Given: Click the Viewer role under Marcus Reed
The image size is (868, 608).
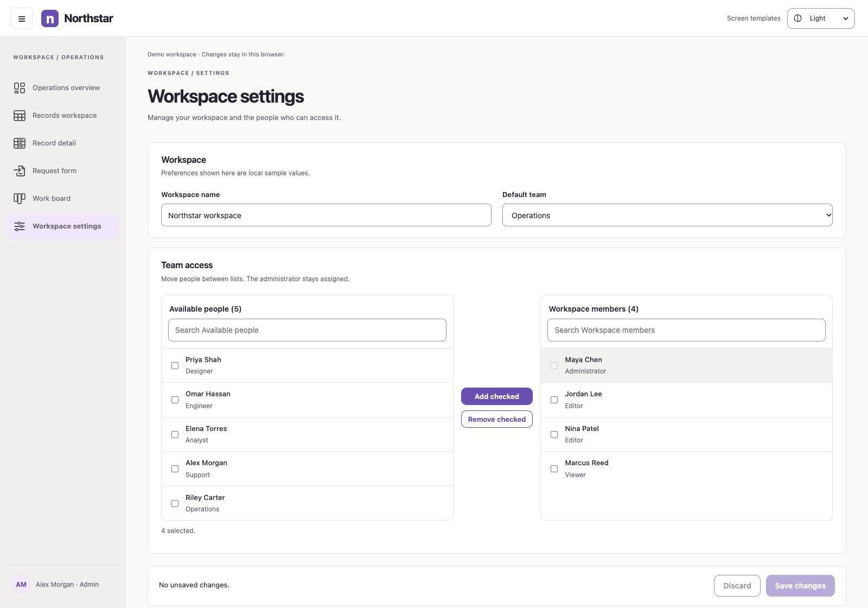Looking at the screenshot, I should 575,475.
